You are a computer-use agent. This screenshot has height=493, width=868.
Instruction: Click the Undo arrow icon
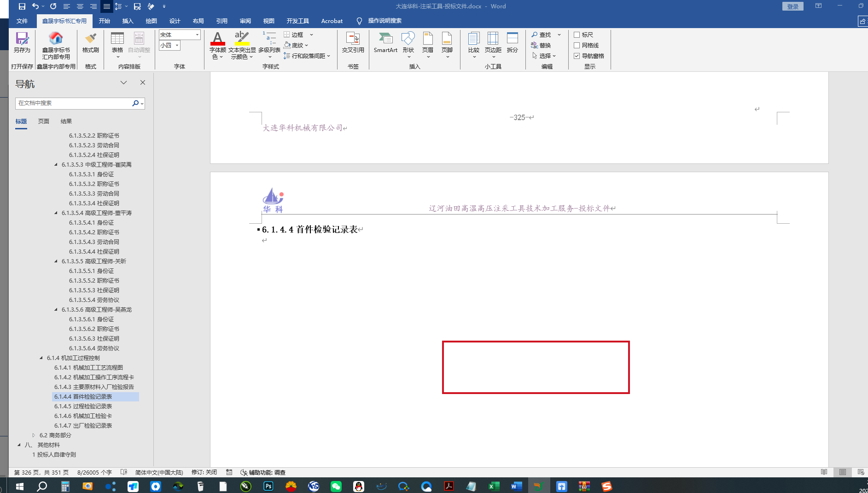[x=35, y=6]
